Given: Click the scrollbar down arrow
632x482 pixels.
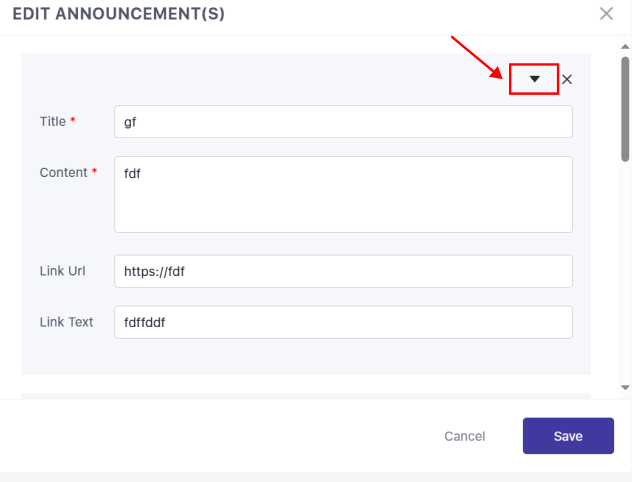Looking at the screenshot, I should coord(625,387).
